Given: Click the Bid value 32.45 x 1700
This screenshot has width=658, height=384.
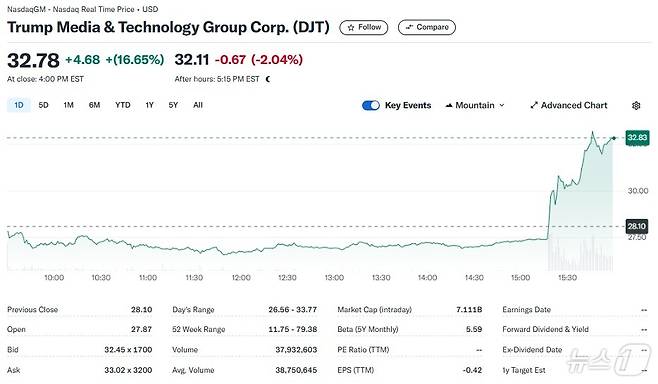Looking at the screenshot, I should [x=128, y=350].
